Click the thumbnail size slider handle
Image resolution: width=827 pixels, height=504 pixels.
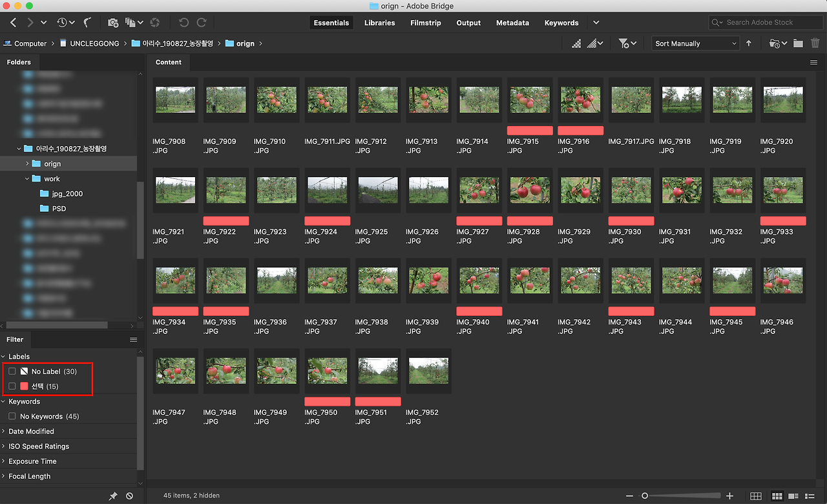[644, 496]
